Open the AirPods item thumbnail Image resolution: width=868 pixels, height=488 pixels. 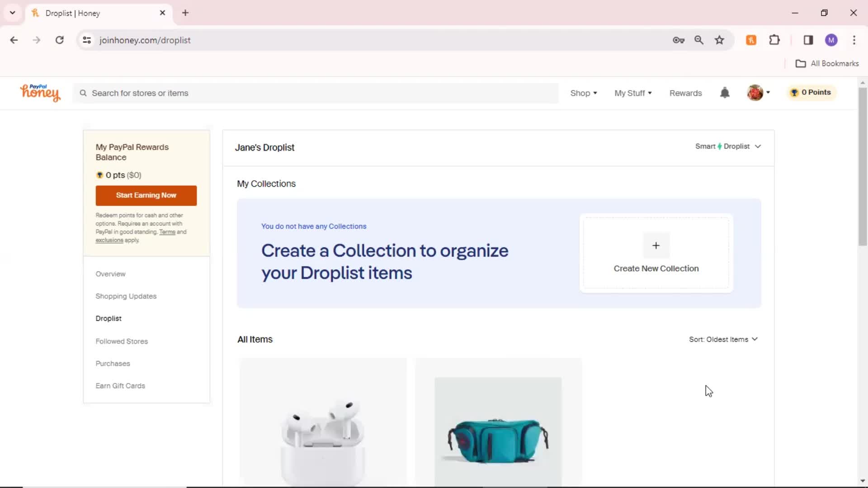[x=323, y=422]
